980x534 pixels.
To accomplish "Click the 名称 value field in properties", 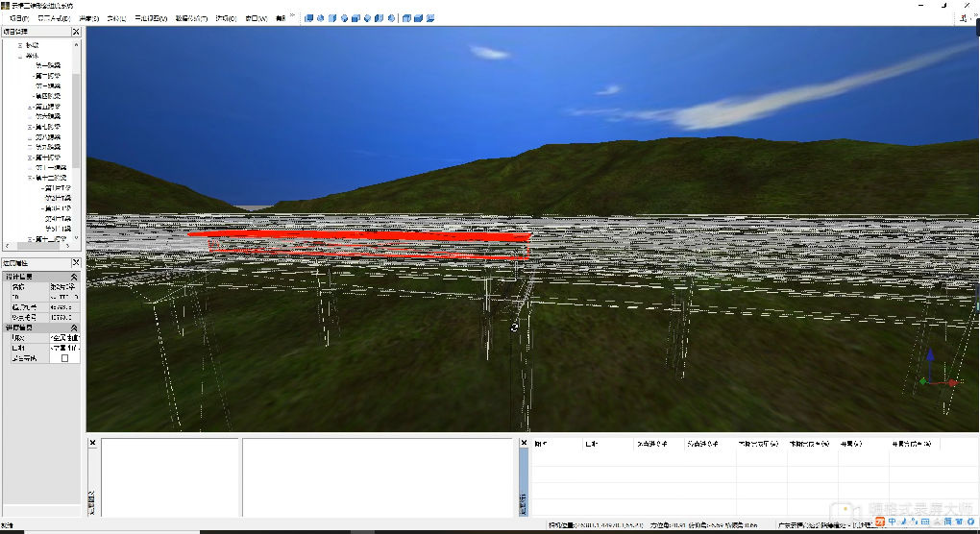I will (x=64, y=286).
